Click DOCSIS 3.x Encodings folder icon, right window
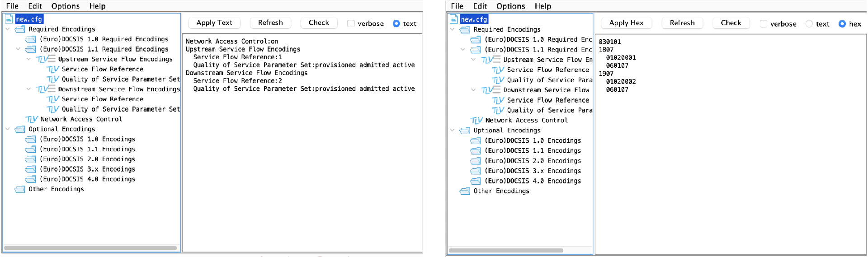This screenshot has height=257, width=868. (x=476, y=171)
